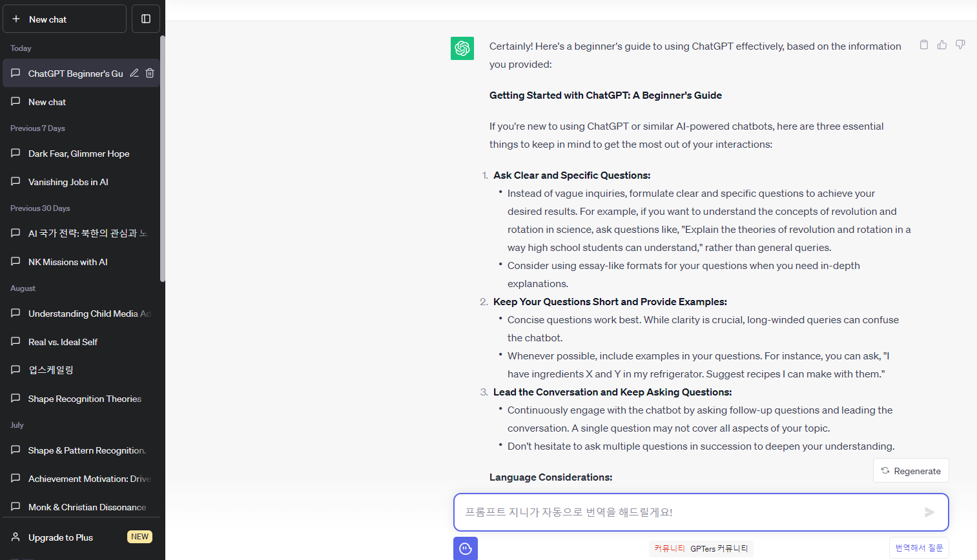Open Understanding Child Media chat
Image resolution: width=977 pixels, height=560 pixels.
tap(81, 314)
